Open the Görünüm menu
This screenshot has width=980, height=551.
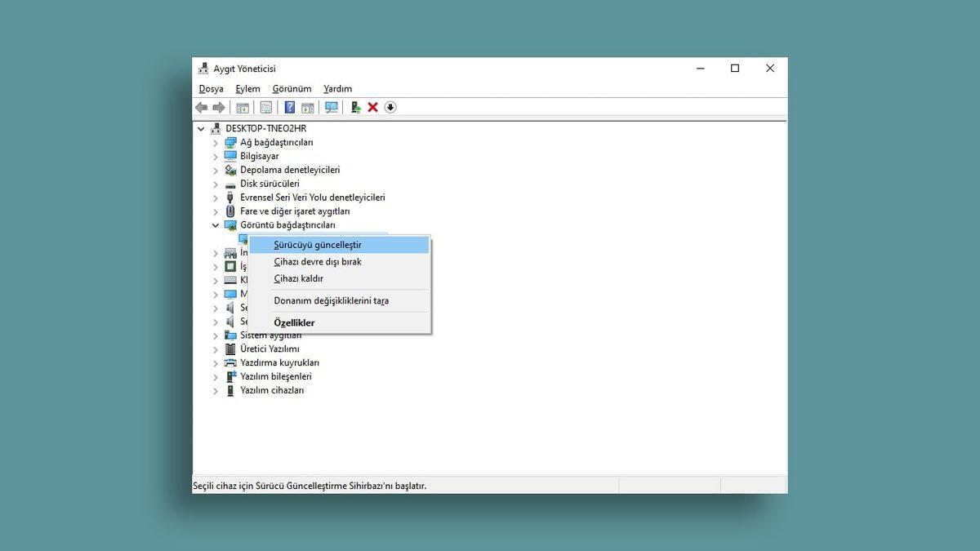[x=291, y=88]
